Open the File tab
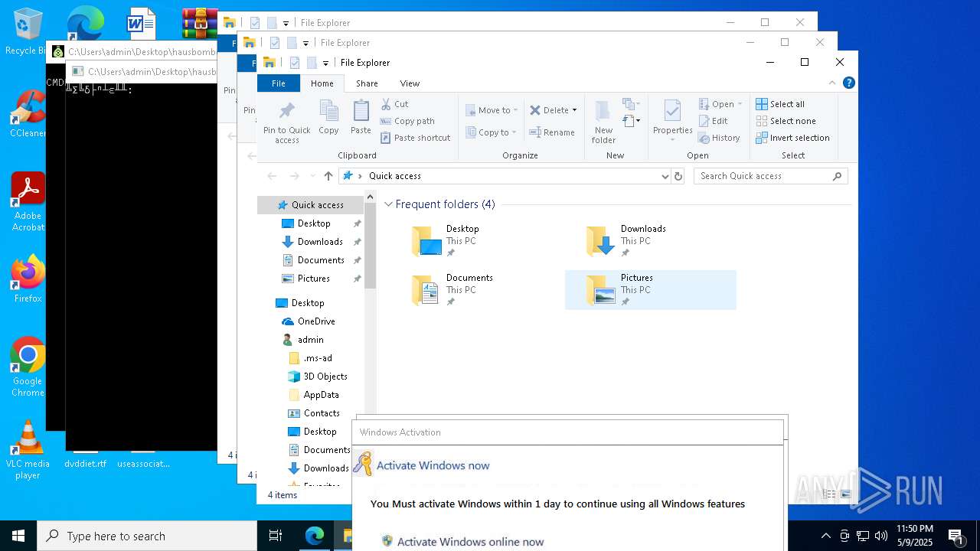The width and height of the screenshot is (980, 551). pos(279,83)
